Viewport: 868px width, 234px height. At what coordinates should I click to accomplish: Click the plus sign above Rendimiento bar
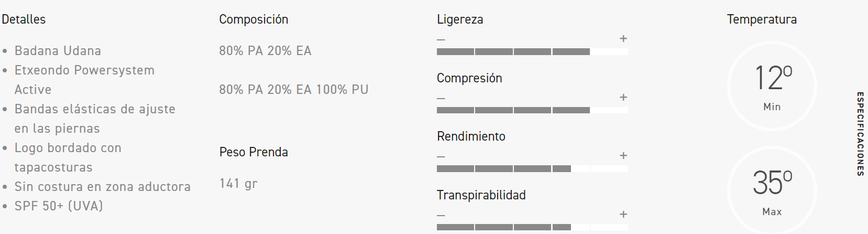623,156
